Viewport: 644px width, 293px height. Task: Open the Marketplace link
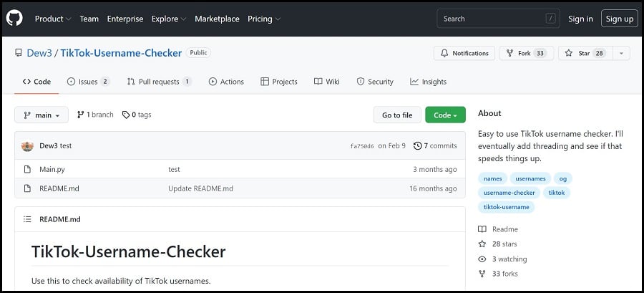[217, 19]
